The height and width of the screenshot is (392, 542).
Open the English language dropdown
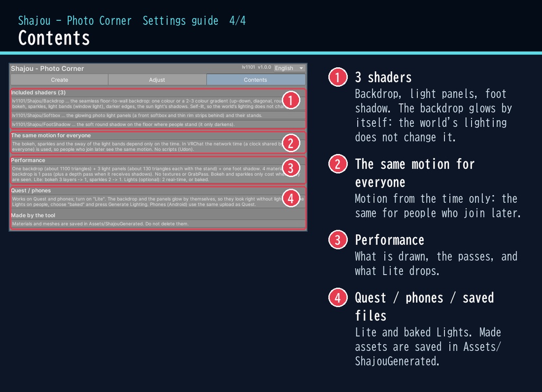[x=290, y=68]
